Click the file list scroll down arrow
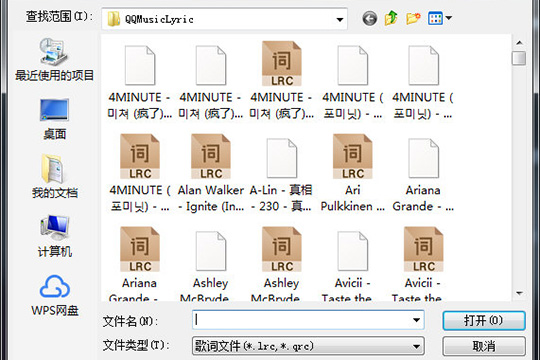Viewport: 540px width, 360px height. pos(519,293)
